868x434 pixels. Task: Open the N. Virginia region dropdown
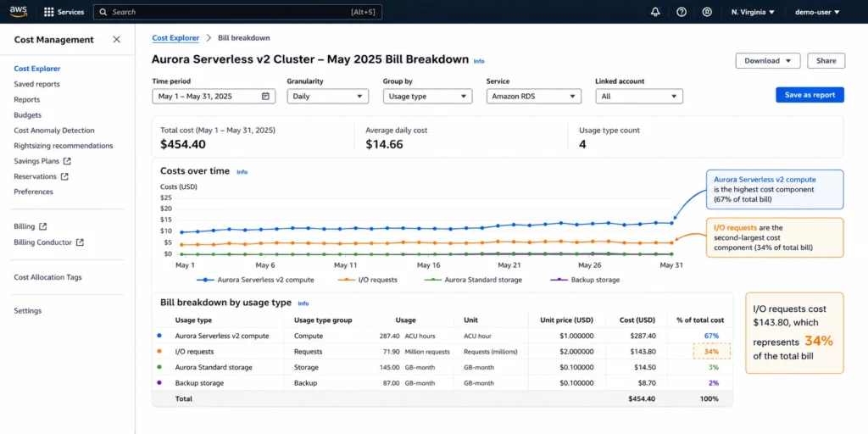click(753, 12)
